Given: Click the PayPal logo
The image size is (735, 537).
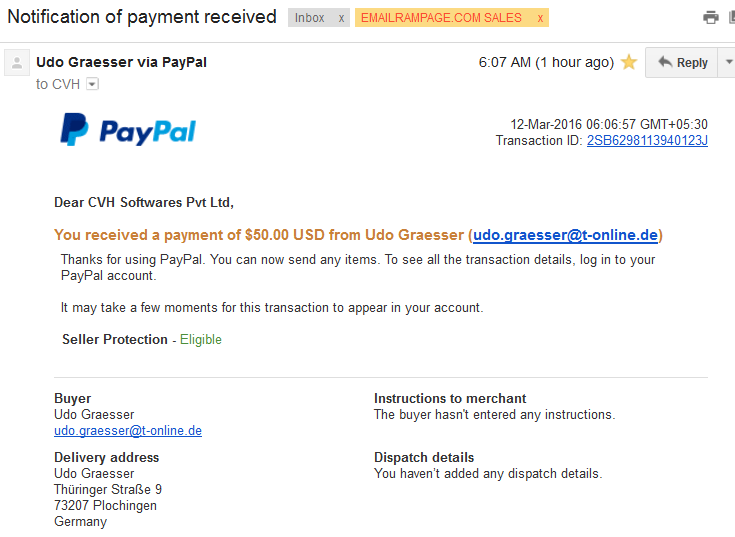Looking at the screenshot, I should click(x=128, y=130).
